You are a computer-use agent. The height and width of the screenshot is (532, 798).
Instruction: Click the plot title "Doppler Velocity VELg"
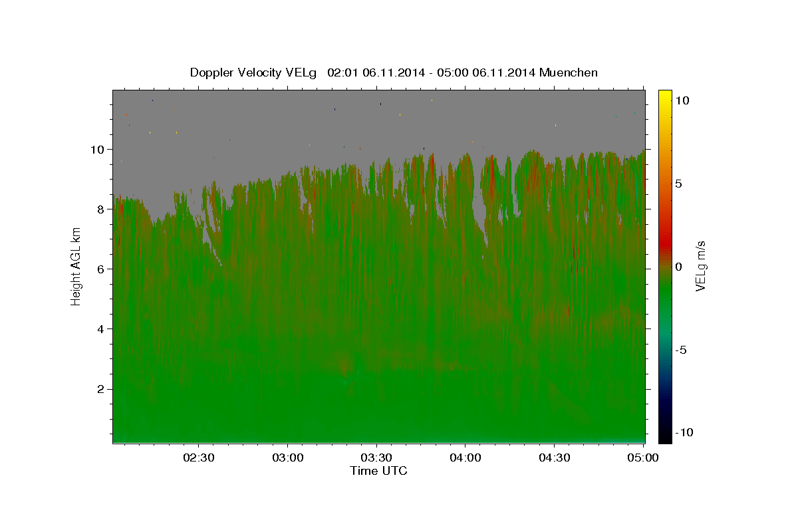(x=254, y=72)
